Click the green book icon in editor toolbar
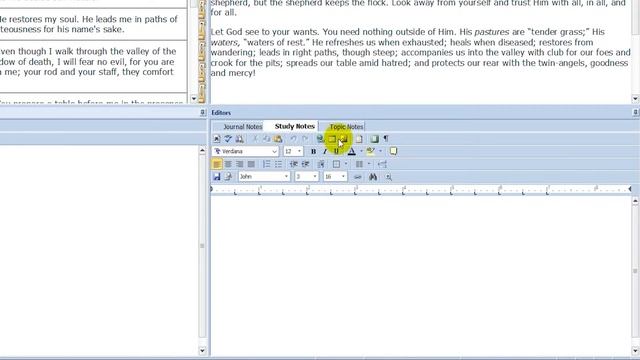640x360 pixels. [x=374, y=139]
